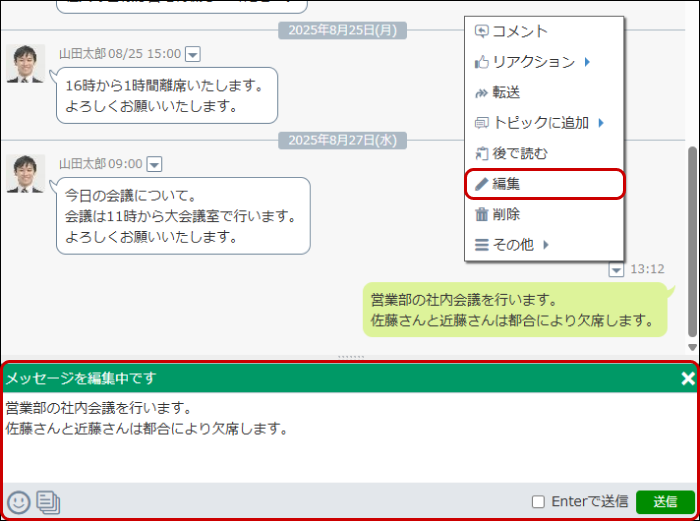700x521 pixels.
Task: Click 山田太郎's avatar on 09:00 message
Action: tap(25, 174)
